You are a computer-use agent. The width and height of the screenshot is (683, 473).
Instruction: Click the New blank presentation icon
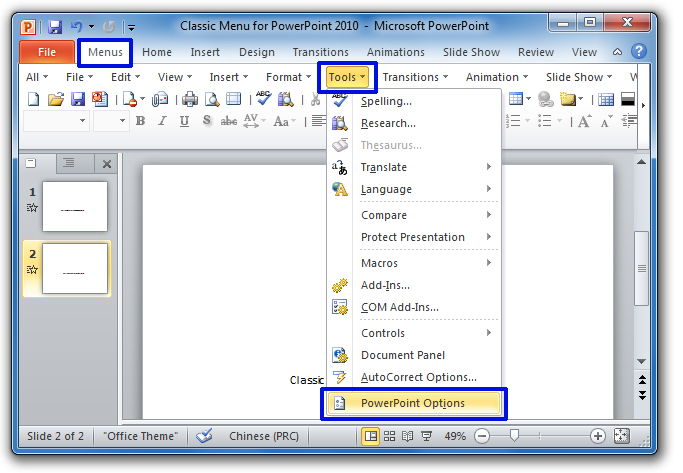tap(33, 99)
